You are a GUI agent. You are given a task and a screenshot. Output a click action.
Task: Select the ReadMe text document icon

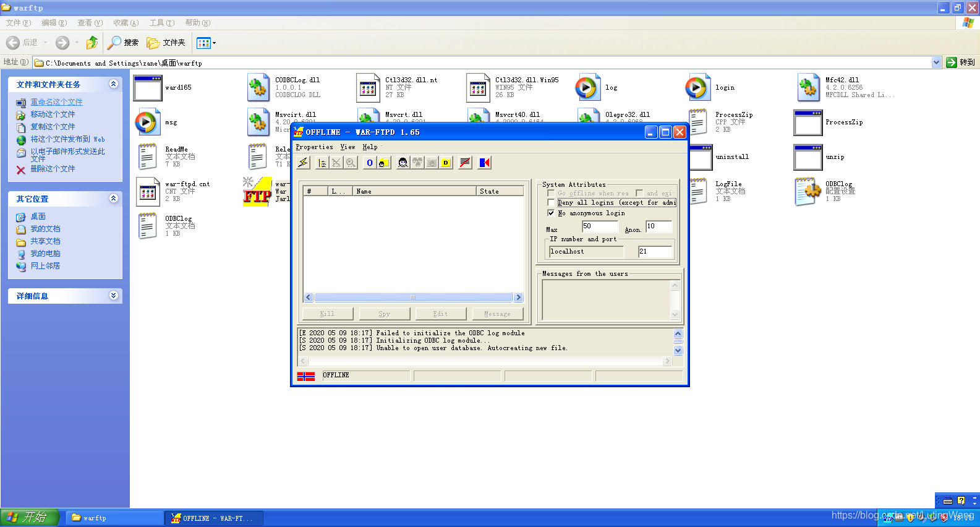point(148,157)
